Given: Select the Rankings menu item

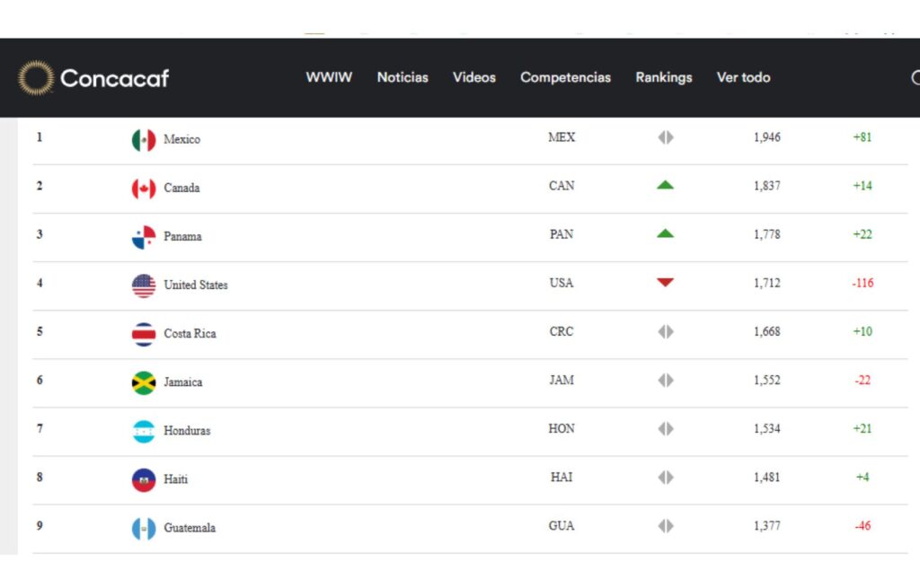Looking at the screenshot, I should point(664,77).
